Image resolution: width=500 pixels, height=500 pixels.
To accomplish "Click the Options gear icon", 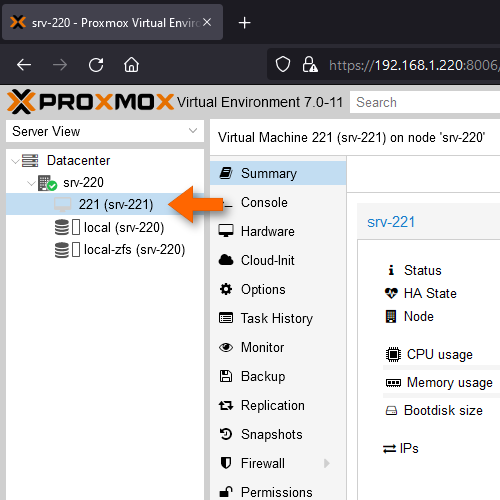I will tap(226, 289).
